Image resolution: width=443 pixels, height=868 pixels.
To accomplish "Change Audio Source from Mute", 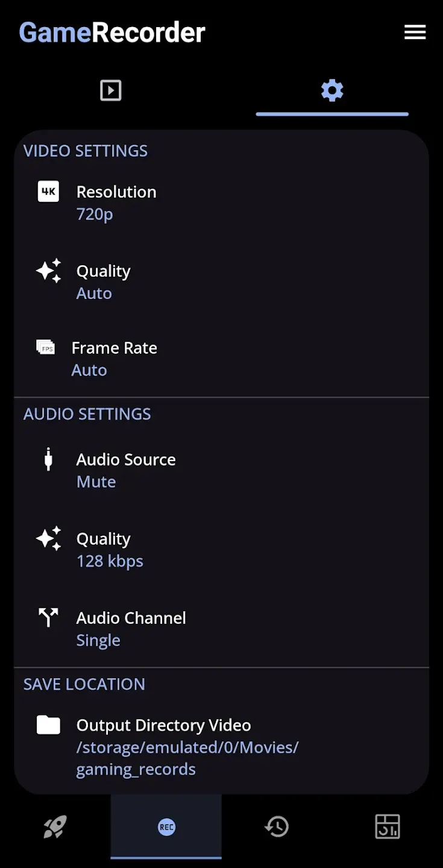I will pos(126,470).
